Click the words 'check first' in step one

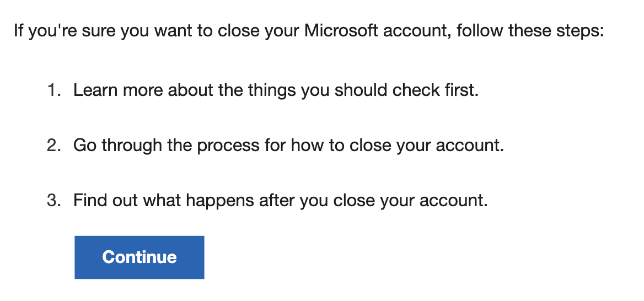pos(434,90)
